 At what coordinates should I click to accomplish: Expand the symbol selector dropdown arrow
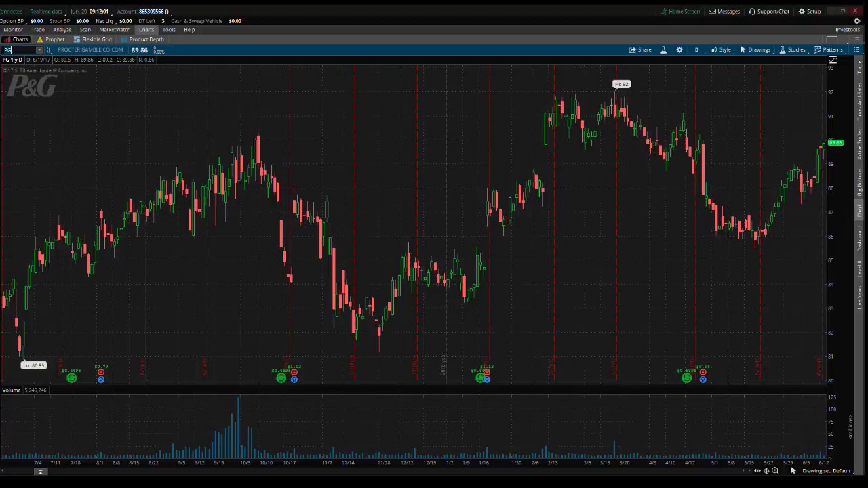tap(39, 50)
